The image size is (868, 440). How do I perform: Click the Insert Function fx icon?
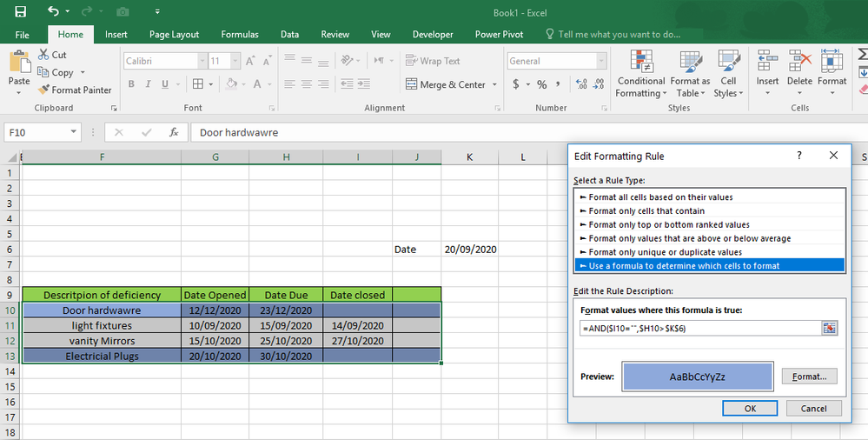point(174,133)
